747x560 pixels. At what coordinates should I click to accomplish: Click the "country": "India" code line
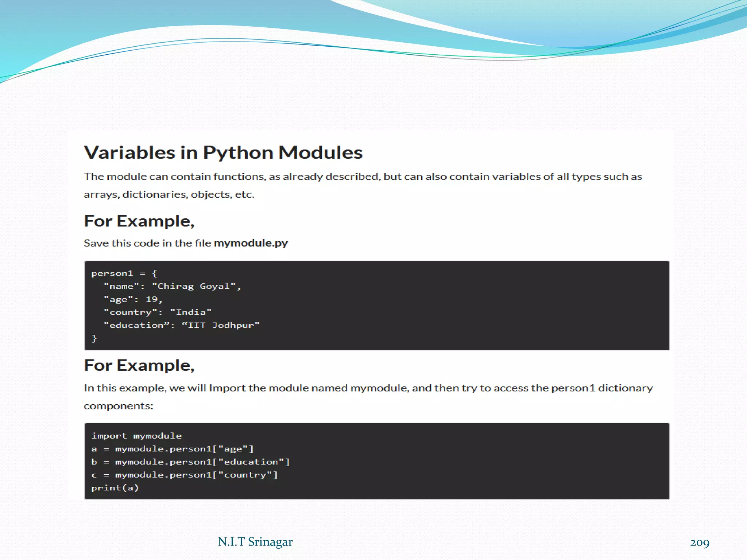157,312
